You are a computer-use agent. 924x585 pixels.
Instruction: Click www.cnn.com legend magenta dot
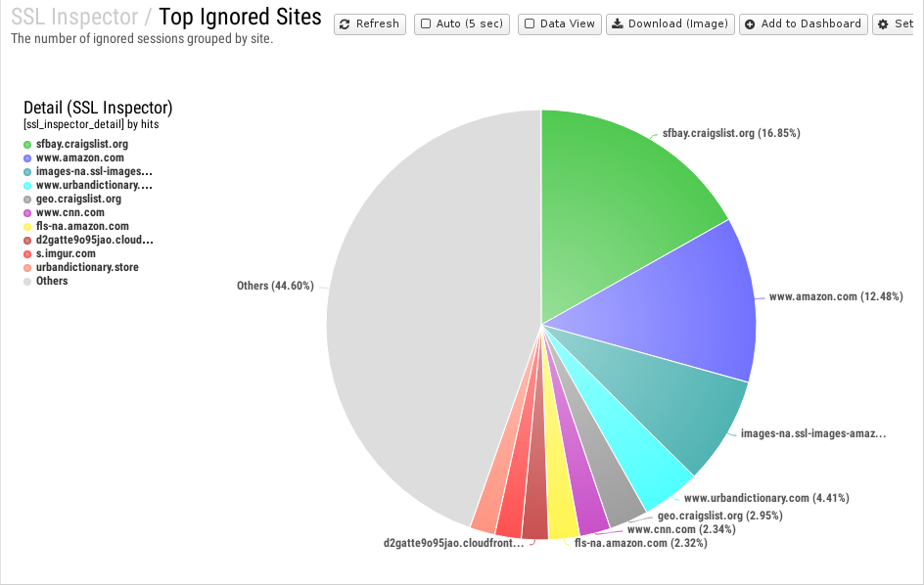[27, 212]
